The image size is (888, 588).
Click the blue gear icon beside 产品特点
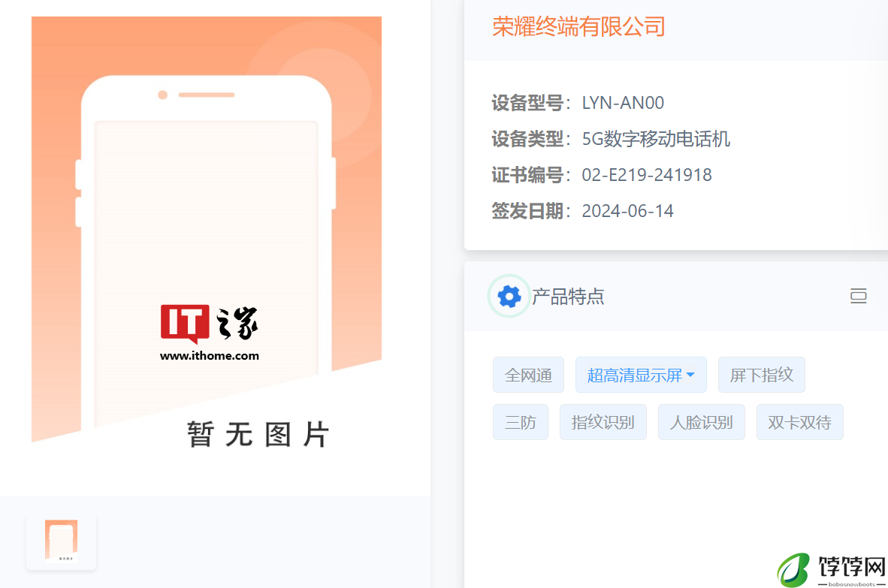tap(509, 296)
